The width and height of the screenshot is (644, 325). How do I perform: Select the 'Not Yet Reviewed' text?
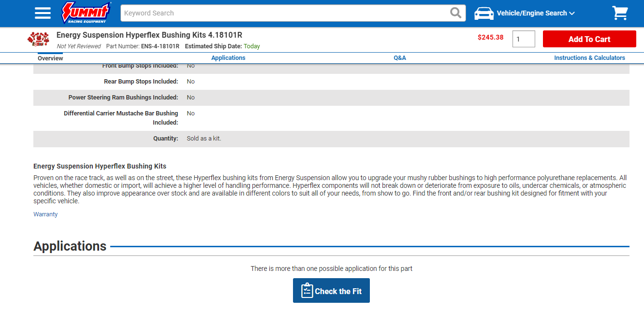pos(79,46)
